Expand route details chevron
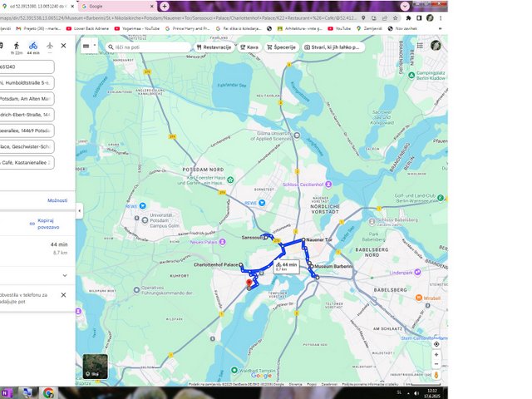The width and height of the screenshot is (532, 399). coord(65,275)
